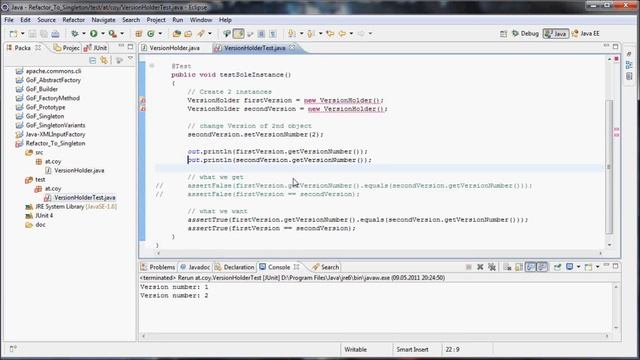Click the Open Task folder icon
The height and width of the screenshot is (360, 640).
click(188, 33)
